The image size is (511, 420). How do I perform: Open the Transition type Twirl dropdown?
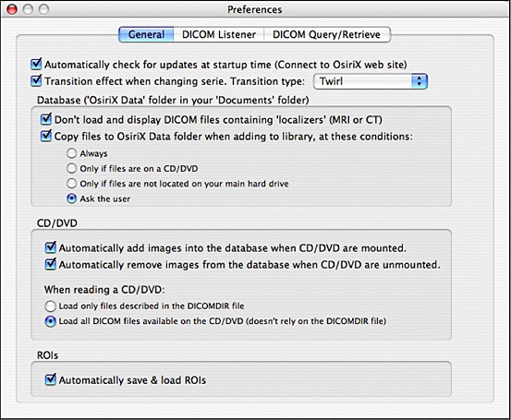pyautogui.click(x=371, y=81)
